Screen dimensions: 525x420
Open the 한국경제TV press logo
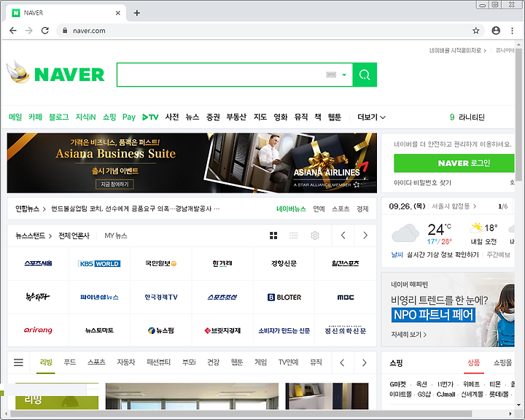[x=161, y=297]
